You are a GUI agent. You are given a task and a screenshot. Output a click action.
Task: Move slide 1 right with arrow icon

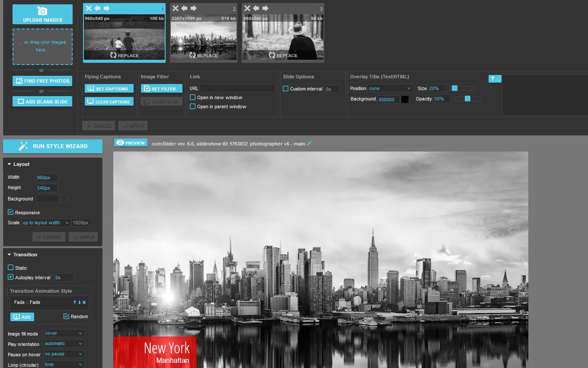[x=107, y=8]
